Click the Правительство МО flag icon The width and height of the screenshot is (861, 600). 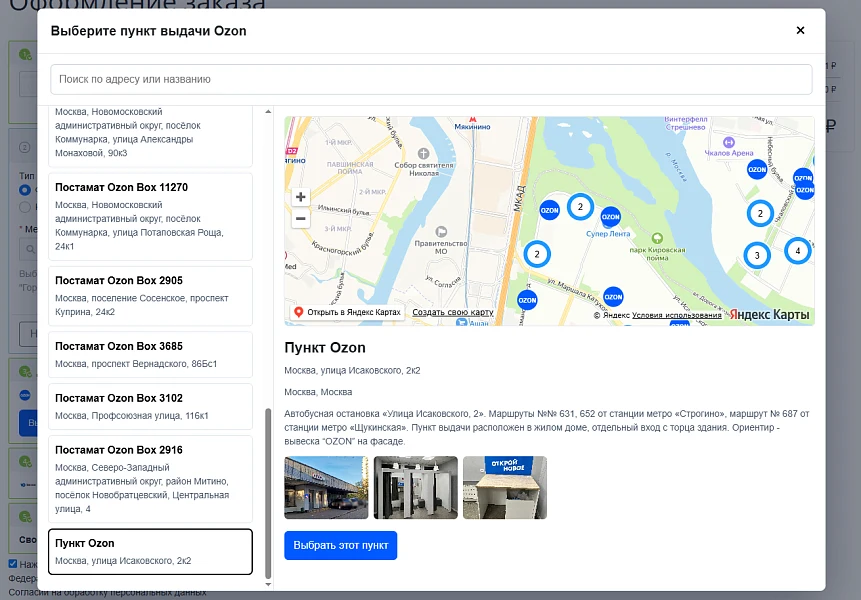(x=441, y=232)
